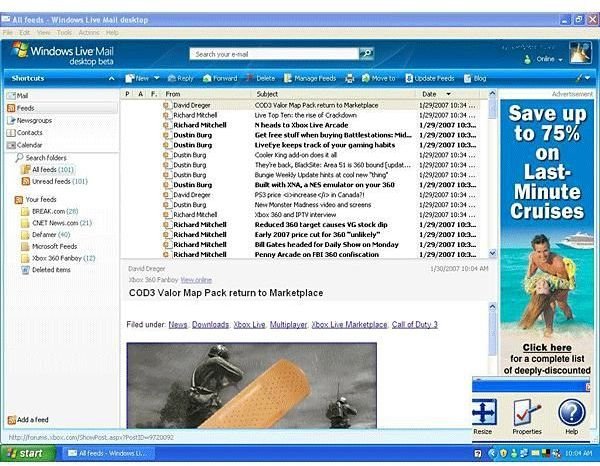
Task: Click the article bandage image
Action: tap(251, 385)
